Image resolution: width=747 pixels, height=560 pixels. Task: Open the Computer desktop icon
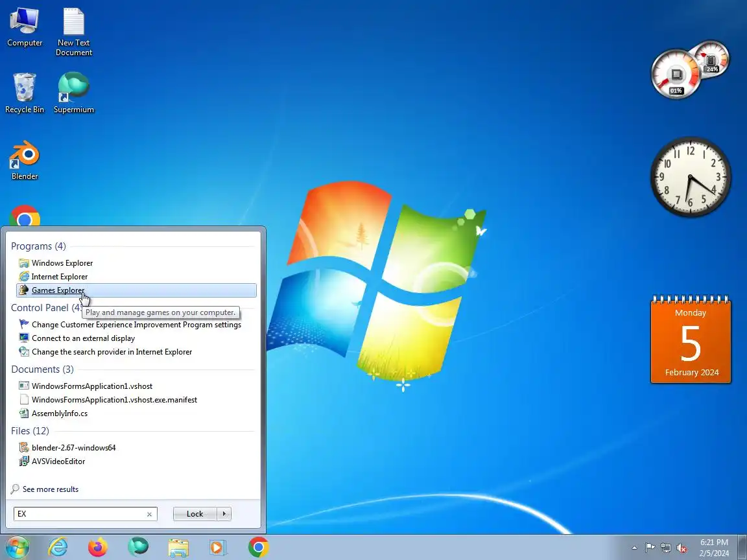coord(24,27)
